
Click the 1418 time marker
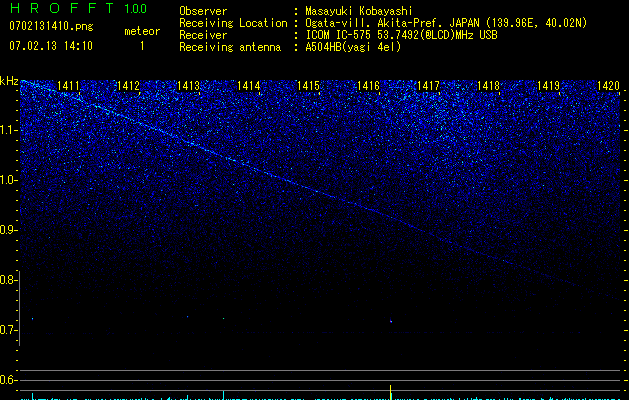coord(488,86)
